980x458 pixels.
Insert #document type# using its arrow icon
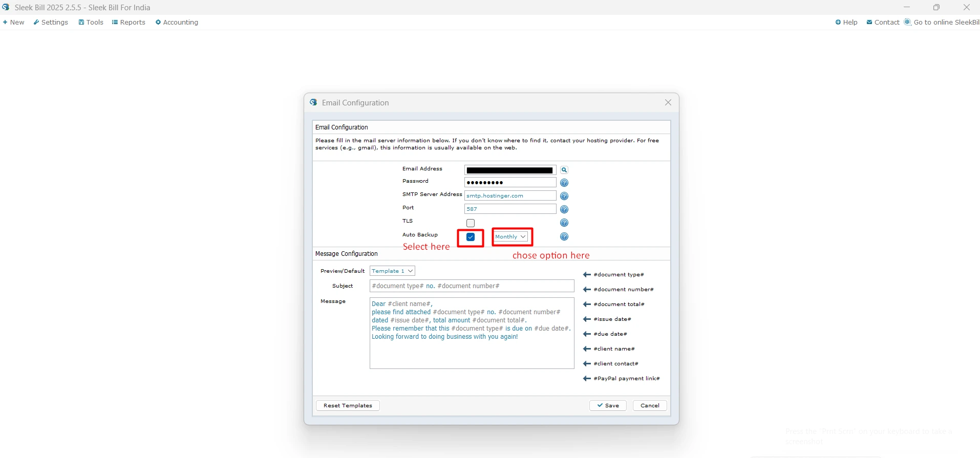pos(587,275)
